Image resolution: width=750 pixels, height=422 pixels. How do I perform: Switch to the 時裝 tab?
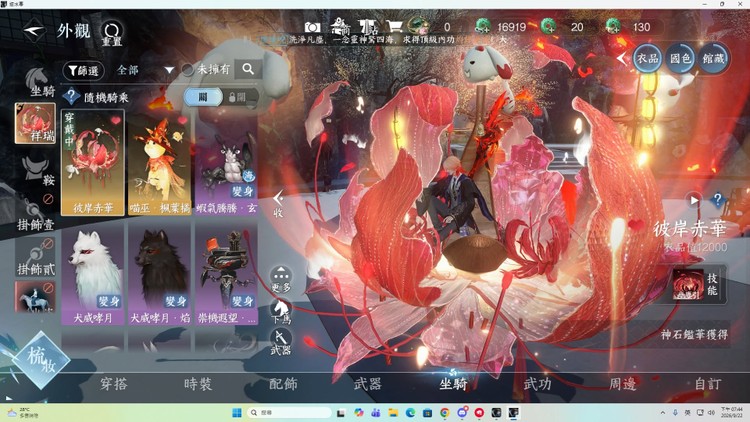coord(198,384)
